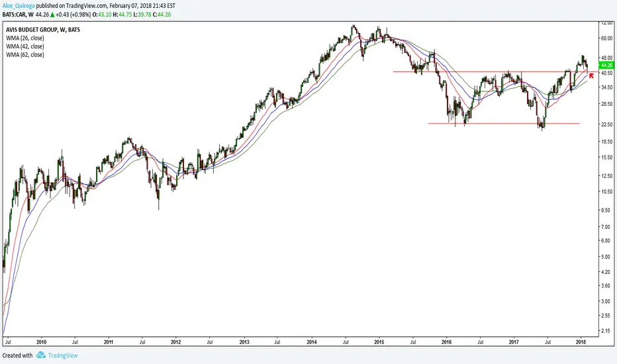Click the '+0.43 (+0.98%)' change value
617x364 pixels.
73,15
